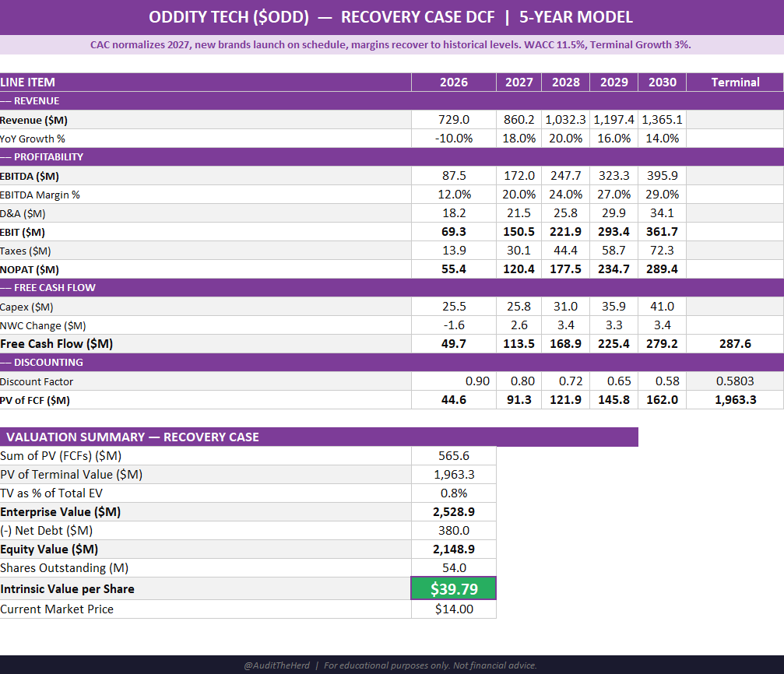Click the Equity Value 2,148.9 cell
This screenshot has height=674, width=784.
tap(453, 549)
